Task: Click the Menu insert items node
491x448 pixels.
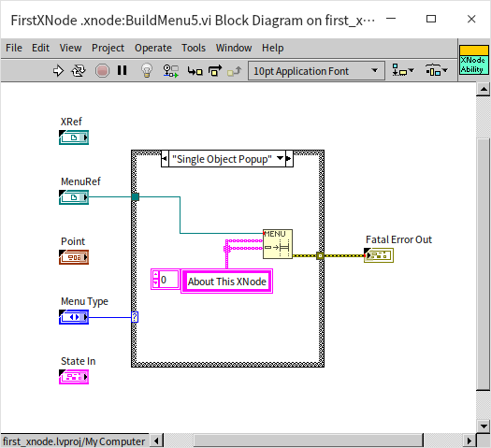Action: coord(278,244)
